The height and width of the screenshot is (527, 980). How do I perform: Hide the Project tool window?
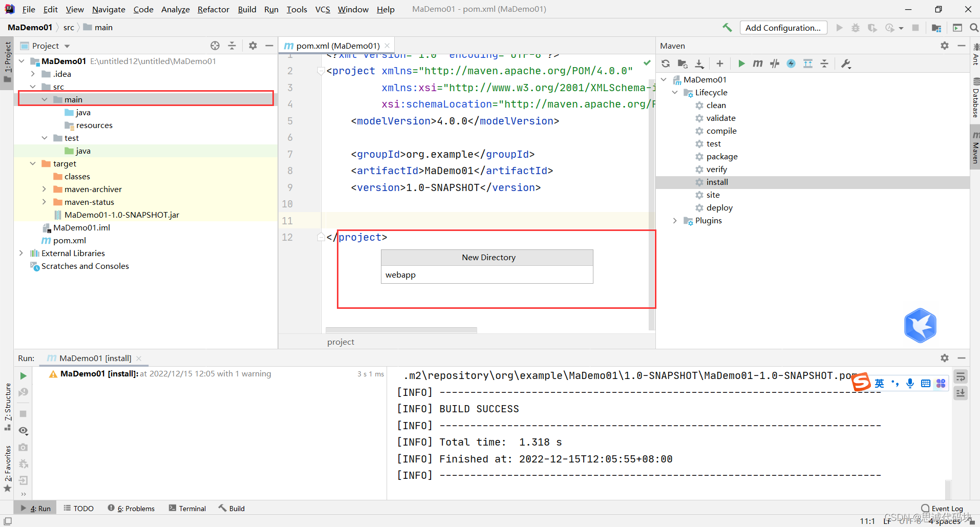[x=269, y=46]
